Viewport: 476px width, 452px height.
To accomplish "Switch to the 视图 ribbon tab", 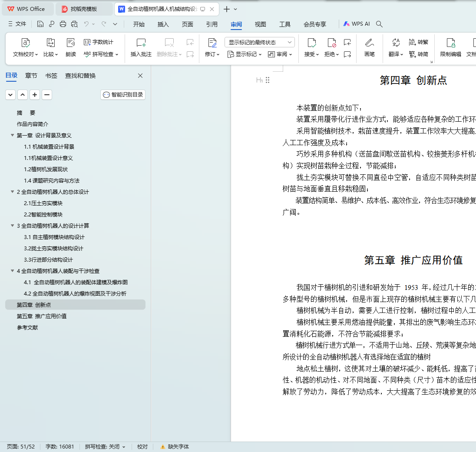I will point(260,24).
